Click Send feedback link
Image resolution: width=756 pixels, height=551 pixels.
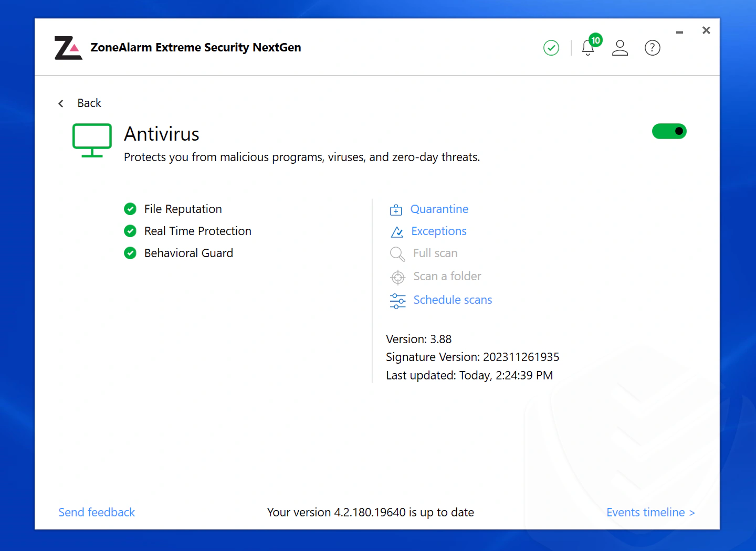tap(97, 513)
